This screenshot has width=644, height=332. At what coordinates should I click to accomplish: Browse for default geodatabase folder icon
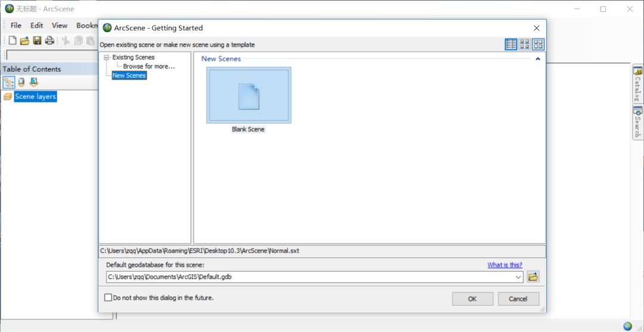[x=532, y=277]
